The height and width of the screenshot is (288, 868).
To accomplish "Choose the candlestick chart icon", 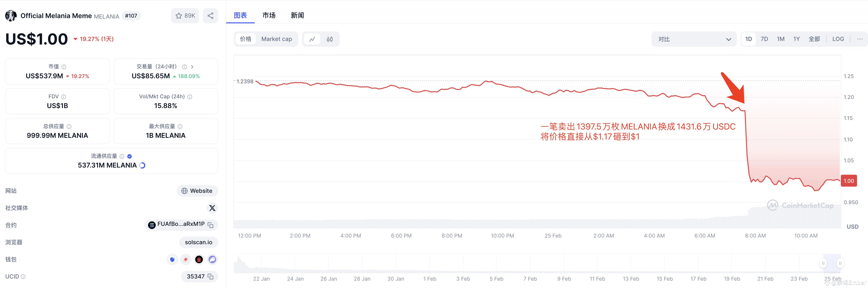I will [x=329, y=39].
